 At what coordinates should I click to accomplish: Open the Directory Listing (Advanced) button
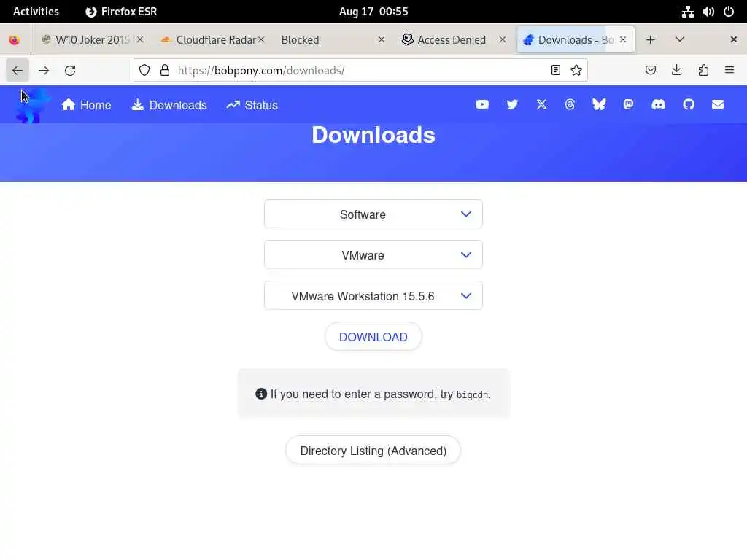click(373, 451)
